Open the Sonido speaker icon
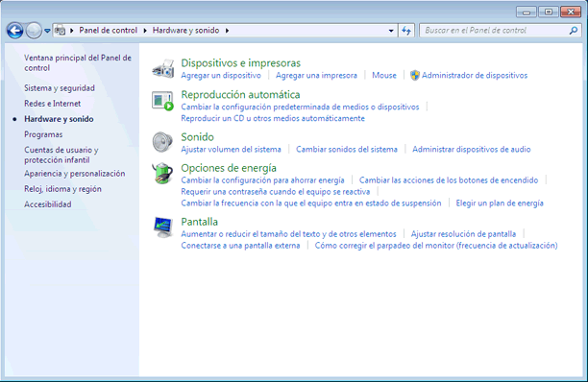 pos(162,142)
